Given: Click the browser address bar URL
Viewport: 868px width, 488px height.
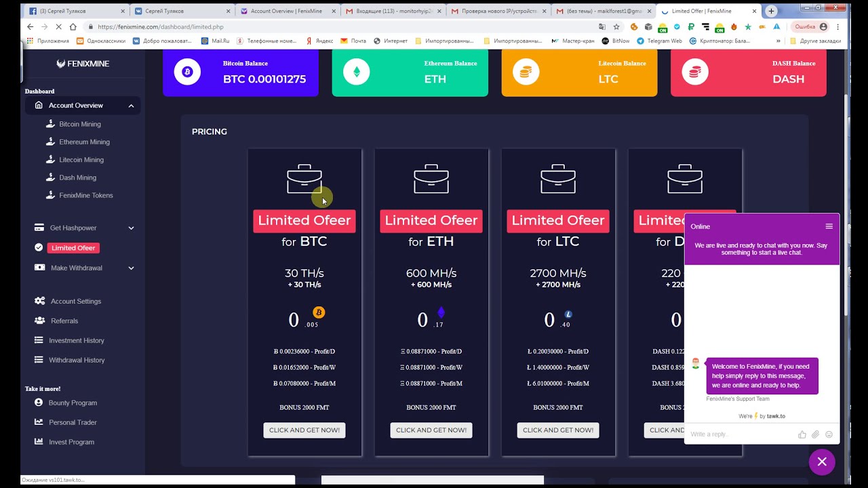Looking at the screenshot, I should (160, 26).
